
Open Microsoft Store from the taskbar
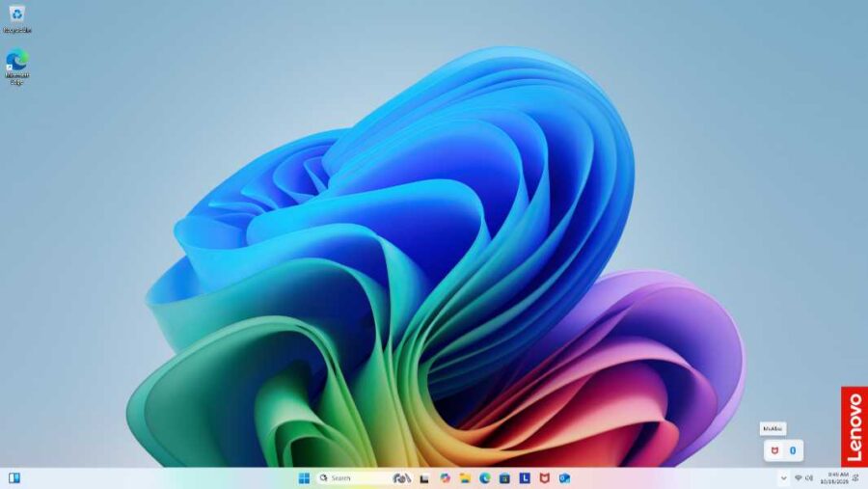(x=504, y=478)
